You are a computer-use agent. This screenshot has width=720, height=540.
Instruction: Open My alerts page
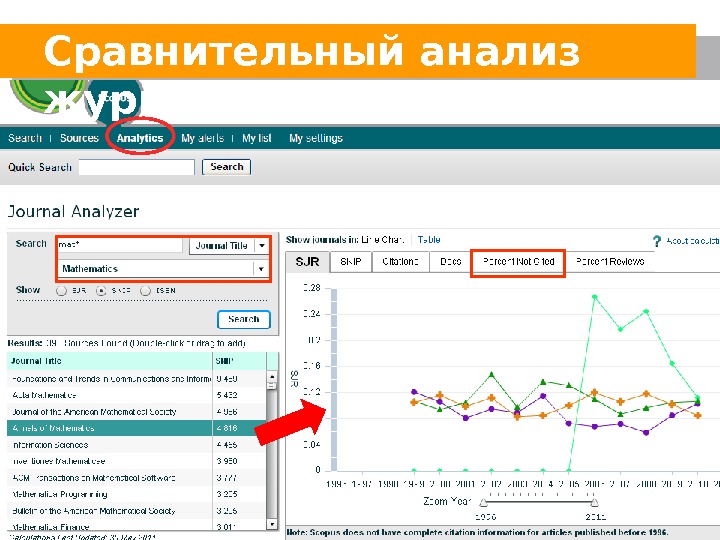pos(202,138)
